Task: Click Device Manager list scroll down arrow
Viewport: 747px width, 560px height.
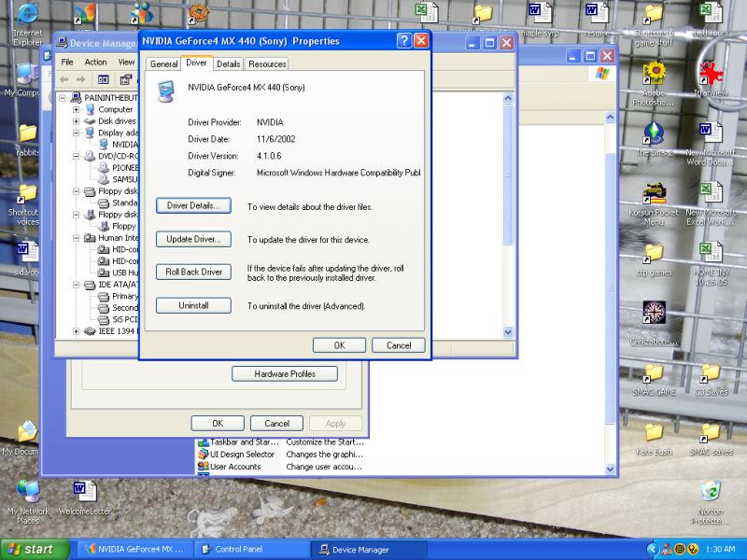Action: click(x=508, y=332)
